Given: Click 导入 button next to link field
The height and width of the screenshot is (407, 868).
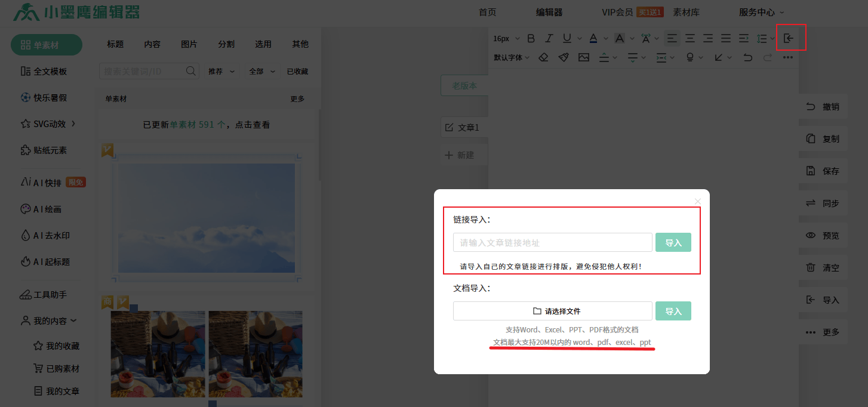Looking at the screenshot, I should coord(673,242).
